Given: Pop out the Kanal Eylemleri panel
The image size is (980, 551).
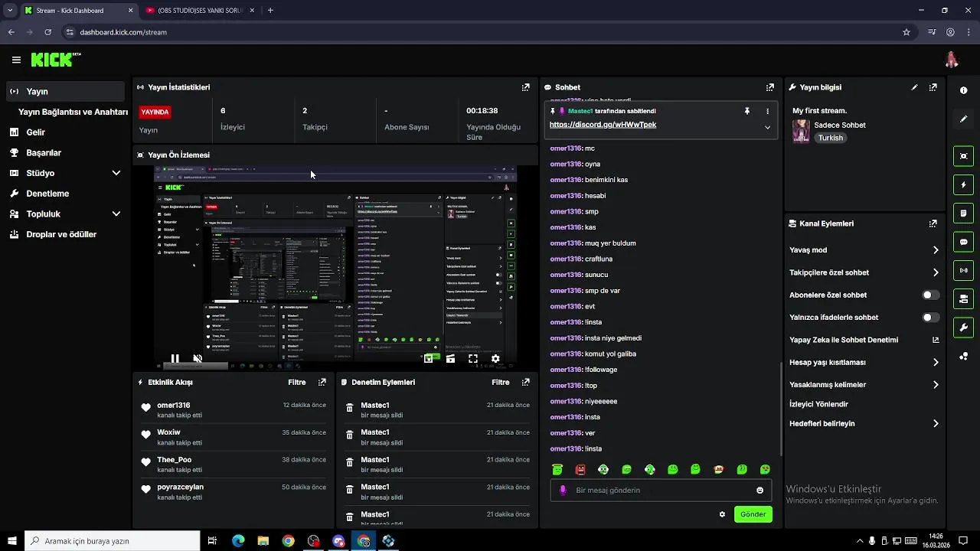Looking at the screenshot, I should [x=933, y=223].
